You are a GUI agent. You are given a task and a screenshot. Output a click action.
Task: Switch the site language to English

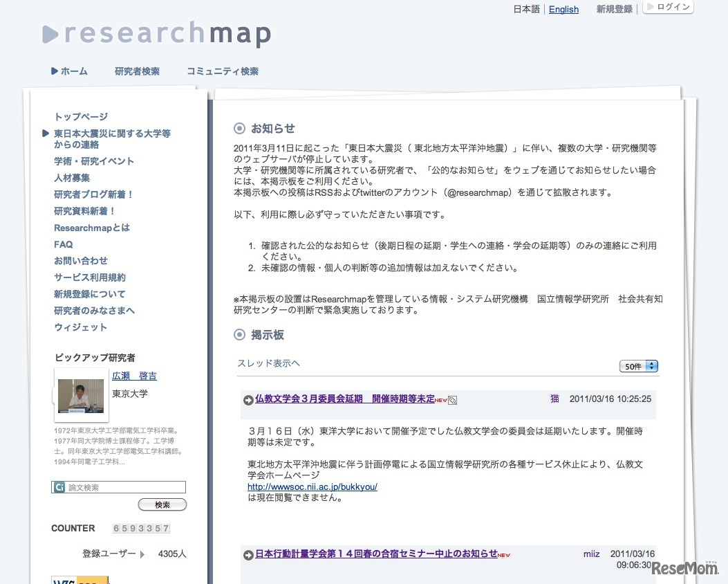pyautogui.click(x=563, y=10)
